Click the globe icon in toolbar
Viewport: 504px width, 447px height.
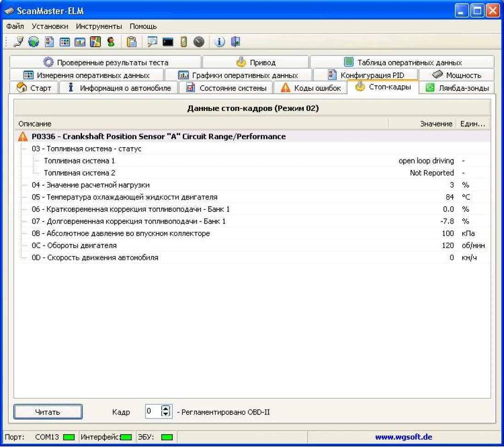33,42
